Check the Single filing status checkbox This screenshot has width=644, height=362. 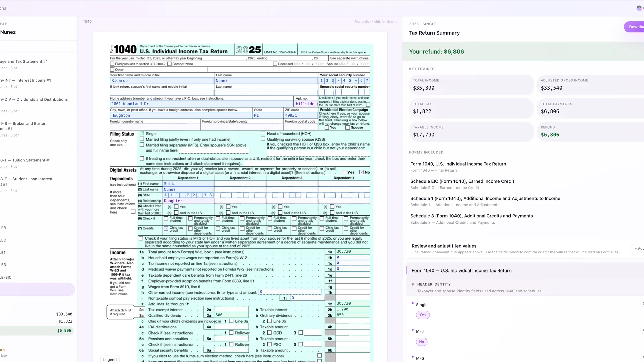[x=142, y=133]
